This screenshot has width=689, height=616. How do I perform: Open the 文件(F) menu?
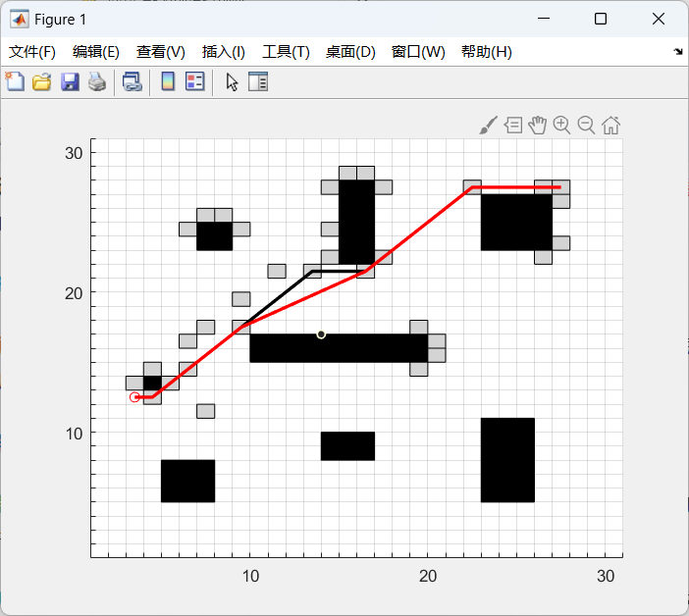click(x=32, y=52)
